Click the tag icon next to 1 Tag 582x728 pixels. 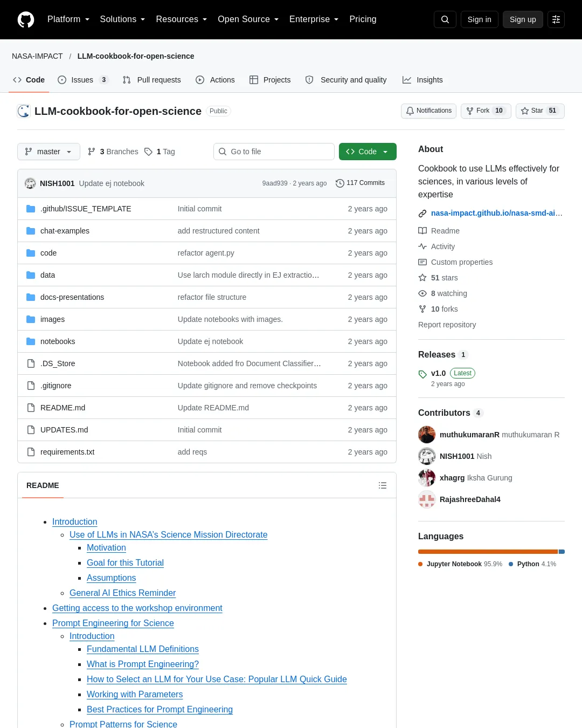(x=149, y=152)
